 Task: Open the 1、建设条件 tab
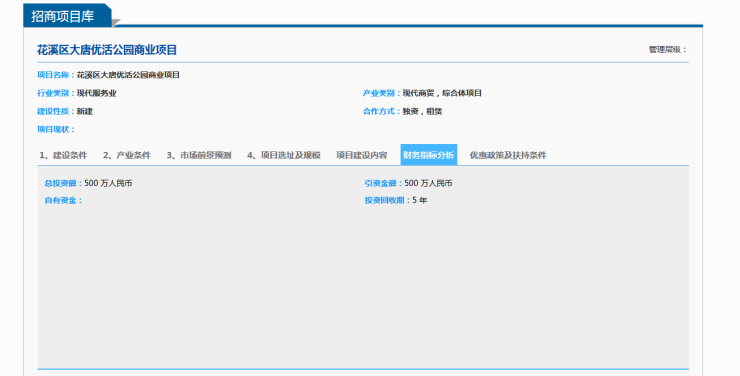tap(63, 155)
